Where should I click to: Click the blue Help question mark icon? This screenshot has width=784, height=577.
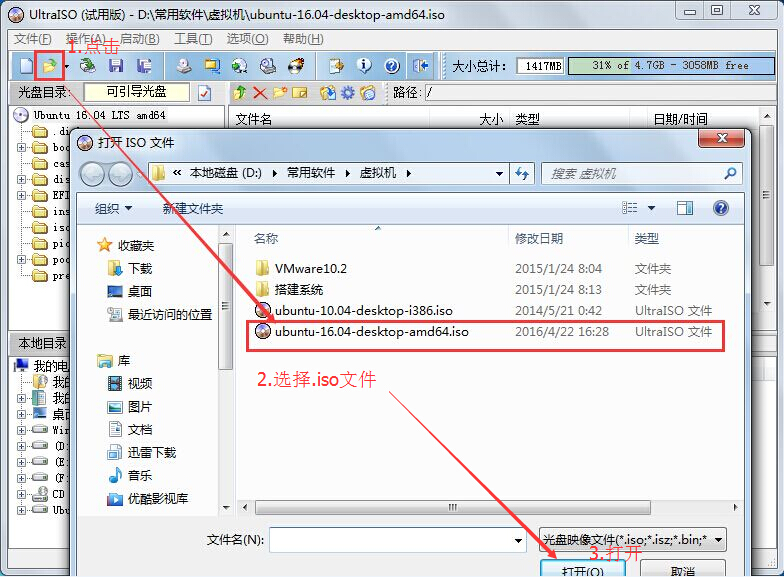(x=392, y=66)
